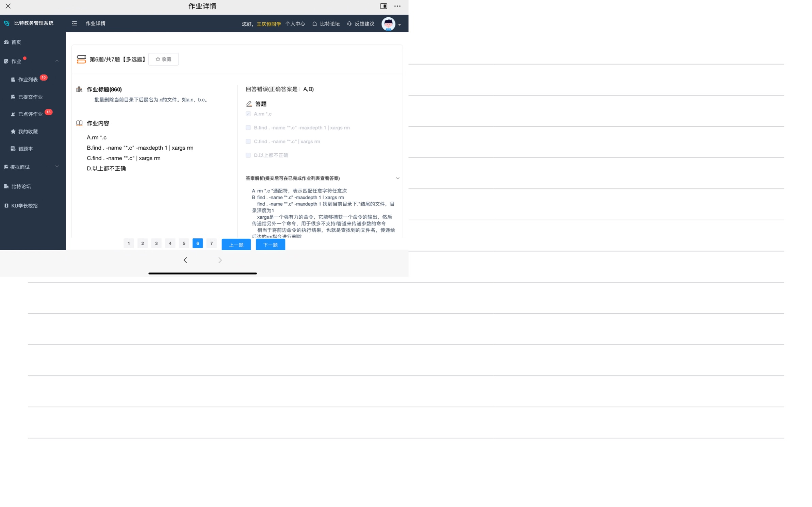Click the 比特教务管理系统 logo icon
The image size is (812, 507).
tap(7, 23)
